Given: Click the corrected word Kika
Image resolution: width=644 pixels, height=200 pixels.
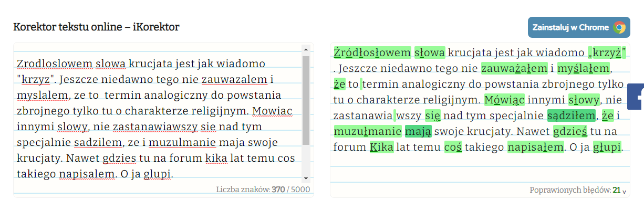Looking at the screenshot, I should click(x=381, y=147).
